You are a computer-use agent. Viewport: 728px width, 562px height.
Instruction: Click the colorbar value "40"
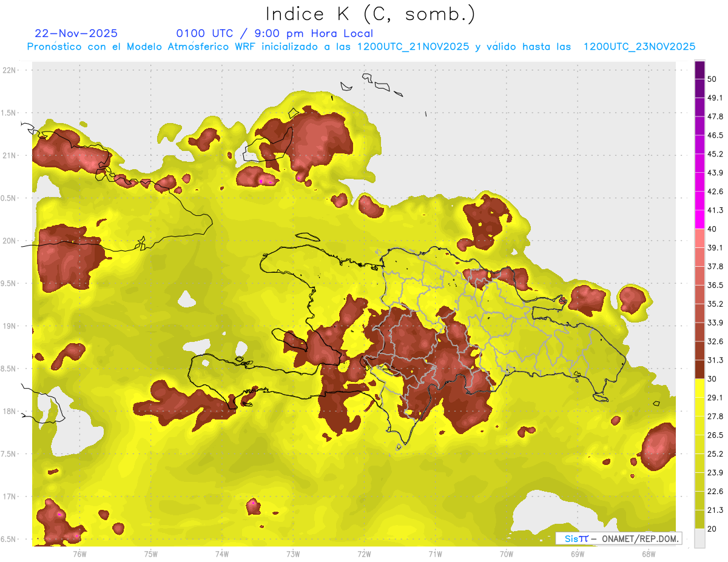(x=712, y=229)
